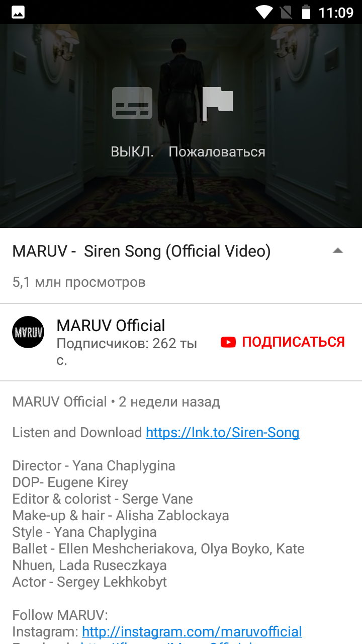This screenshot has width=362, height=644.
Task: Collapse the video description arrow
Action: coord(338,251)
